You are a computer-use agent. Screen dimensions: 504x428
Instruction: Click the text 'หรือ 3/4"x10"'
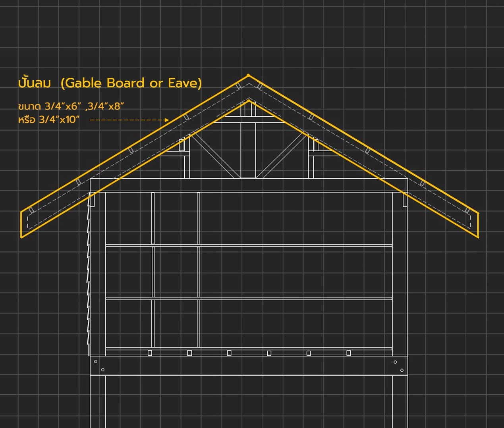point(49,120)
